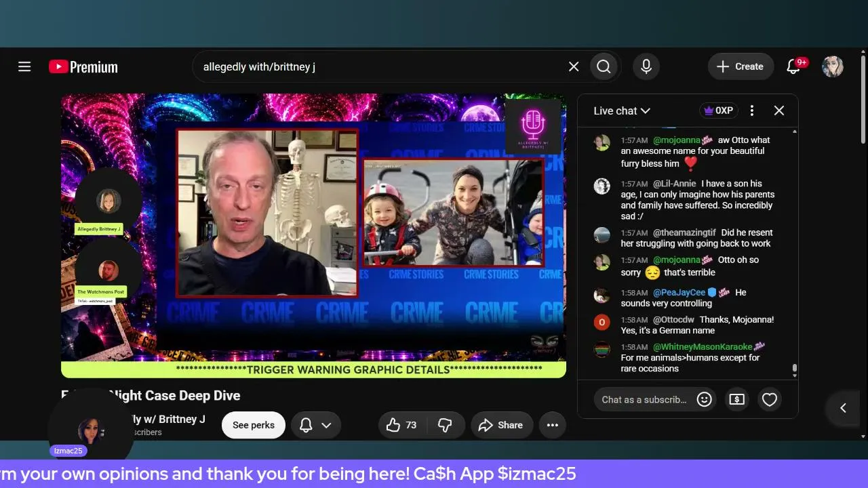Click @mojoanna on the "aw Otto" message
This screenshot has width=868, height=488.
point(676,140)
